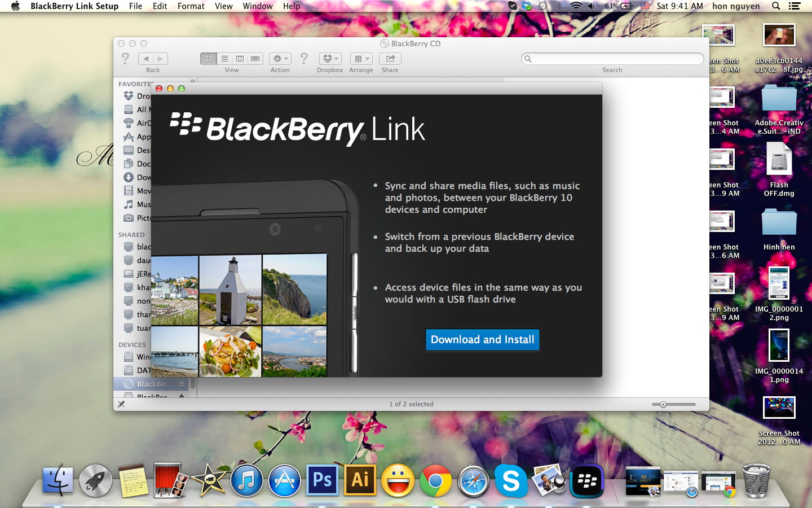Image resolution: width=812 pixels, height=508 pixels.
Task: Open the BlackBerry Link Setup app menu
Action: 74,6
